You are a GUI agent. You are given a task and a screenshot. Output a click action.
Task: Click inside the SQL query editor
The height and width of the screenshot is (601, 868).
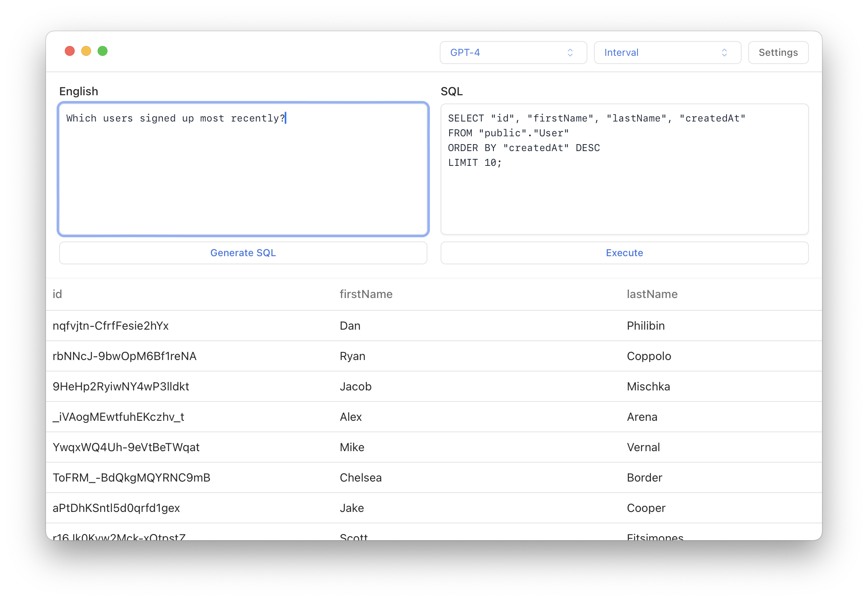624,193
